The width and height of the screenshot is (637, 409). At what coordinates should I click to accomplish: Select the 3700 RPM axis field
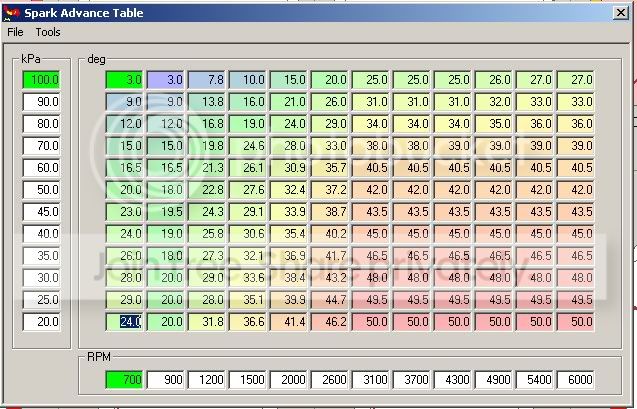pos(412,380)
